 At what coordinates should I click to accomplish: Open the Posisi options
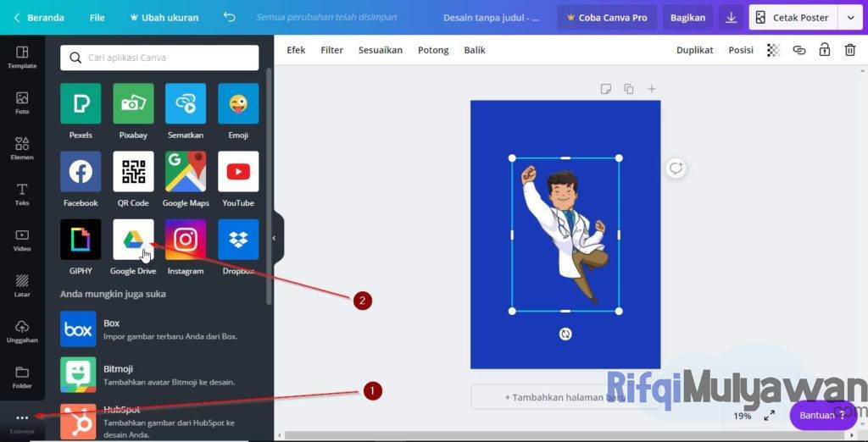741,50
